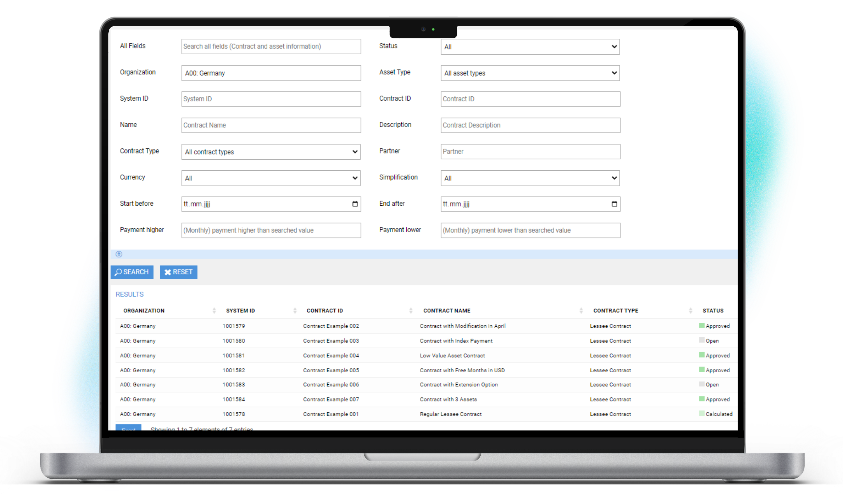Sort by System ID column arrows
The width and height of the screenshot is (843, 504).
pos(295,310)
